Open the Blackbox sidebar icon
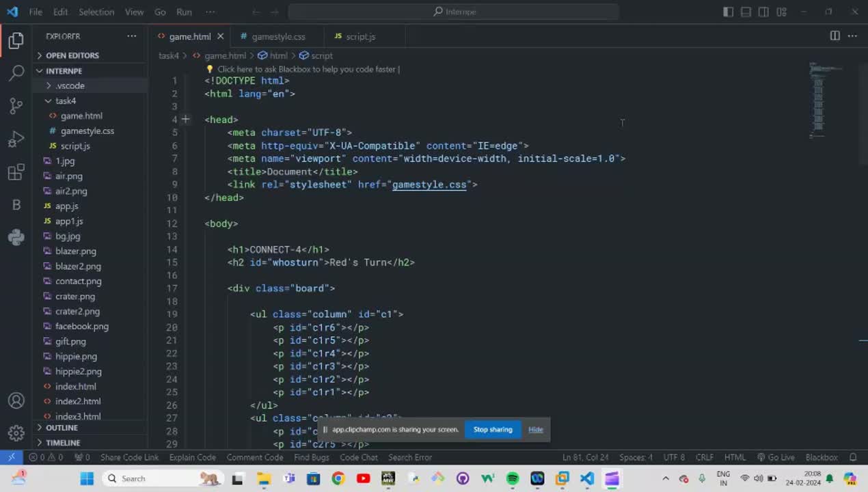The width and height of the screenshot is (868, 492). tap(16, 204)
